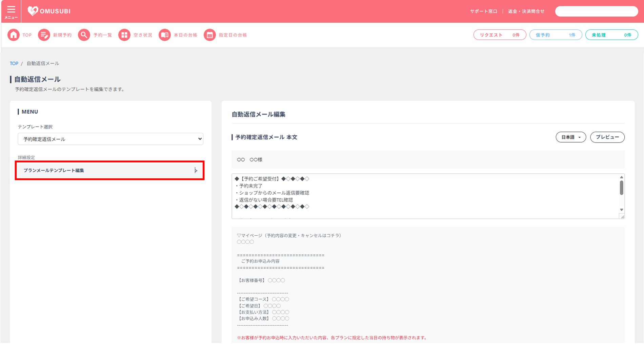Click the OMUSUBI heart logo

click(x=33, y=11)
